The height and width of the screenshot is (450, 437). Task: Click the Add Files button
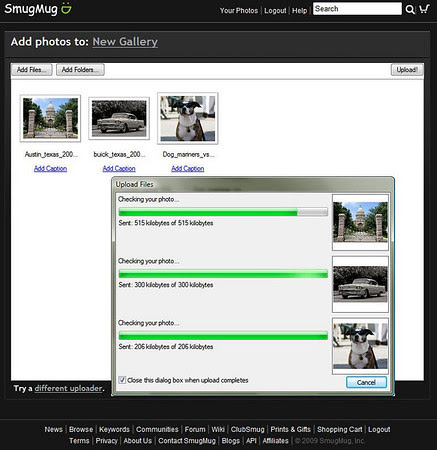click(32, 70)
